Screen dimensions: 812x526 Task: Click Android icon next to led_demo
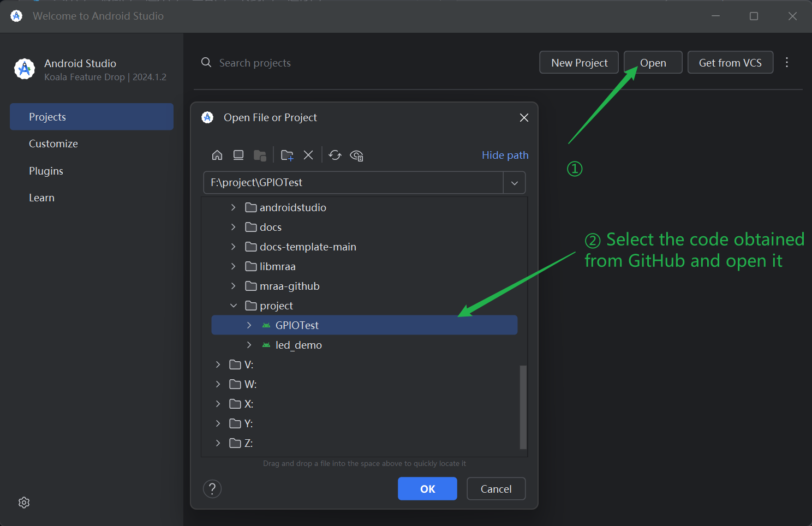point(266,345)
